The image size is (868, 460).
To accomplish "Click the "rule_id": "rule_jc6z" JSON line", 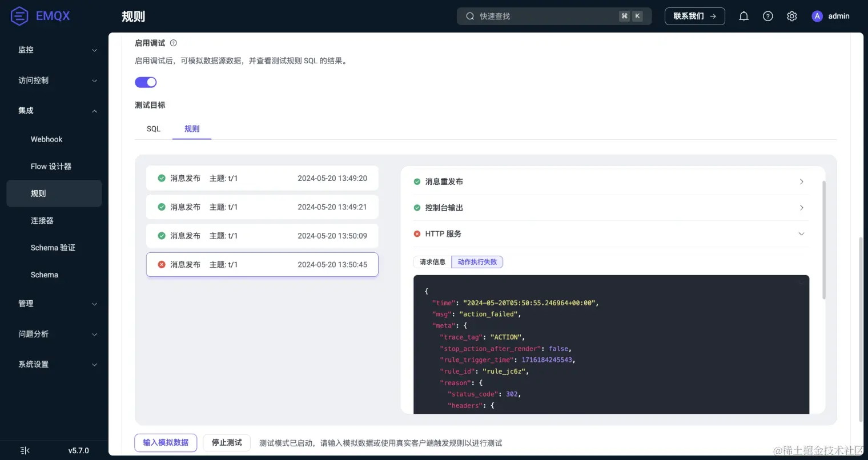I will click(484, 371).
